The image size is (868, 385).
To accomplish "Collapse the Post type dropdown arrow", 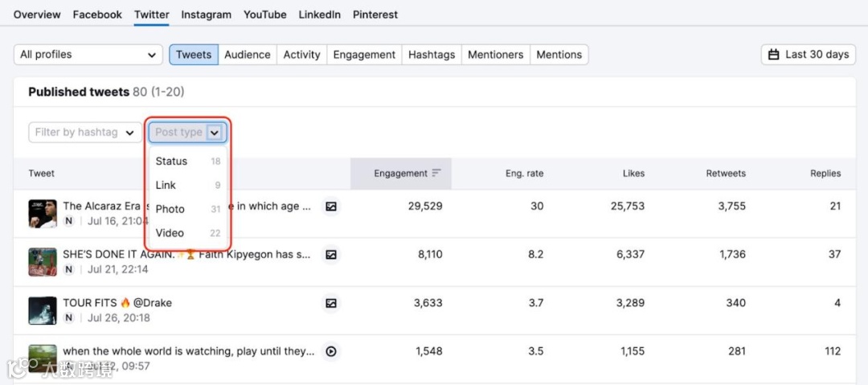I will click(x=215, y=133).
